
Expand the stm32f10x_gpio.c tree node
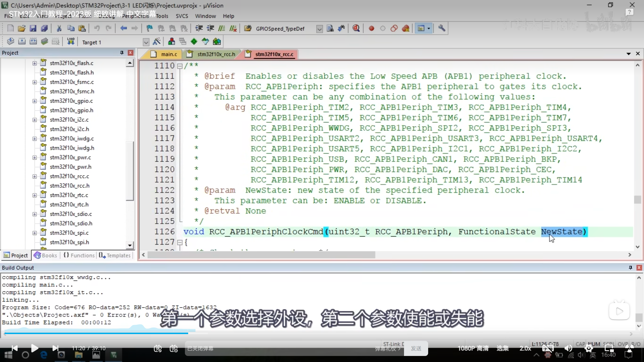click(x=35, y=101)
